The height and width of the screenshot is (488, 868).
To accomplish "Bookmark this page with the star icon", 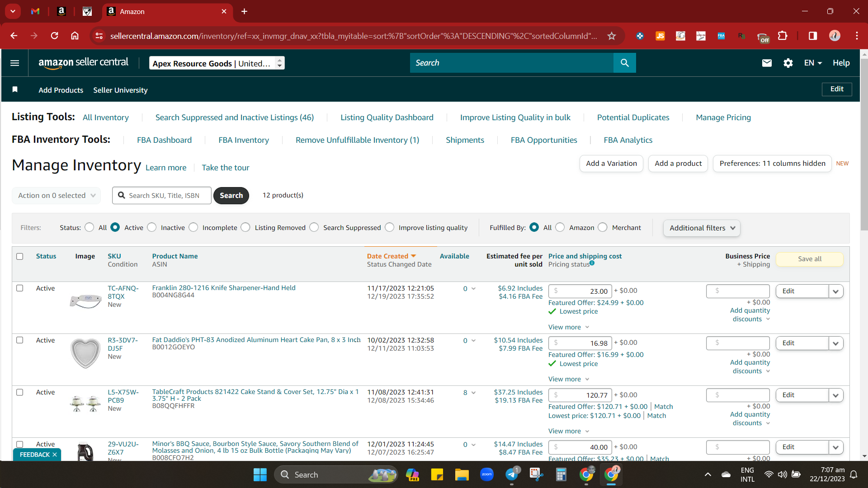I will [x=612, y=36].
